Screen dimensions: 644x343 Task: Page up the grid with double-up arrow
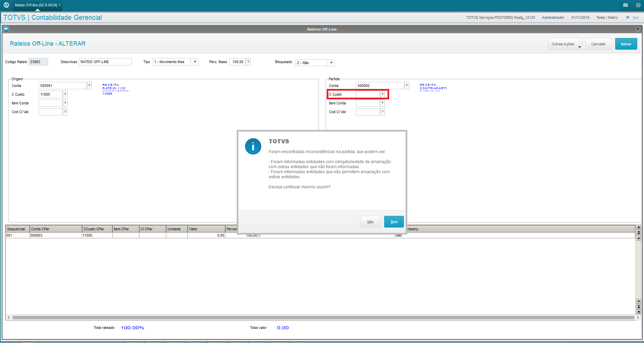coord(639,233)
